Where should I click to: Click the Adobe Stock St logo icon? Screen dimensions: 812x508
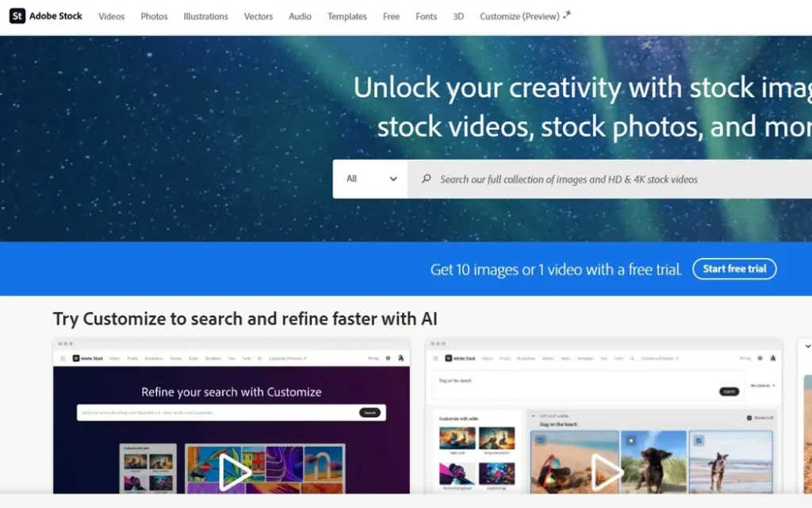pyautogui.click(x=17, y=16)
